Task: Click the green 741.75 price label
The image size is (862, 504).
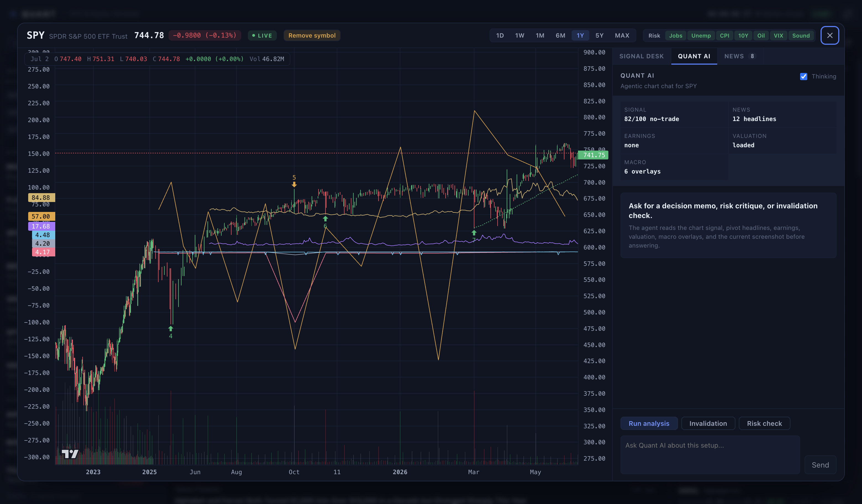Action: 593,155
